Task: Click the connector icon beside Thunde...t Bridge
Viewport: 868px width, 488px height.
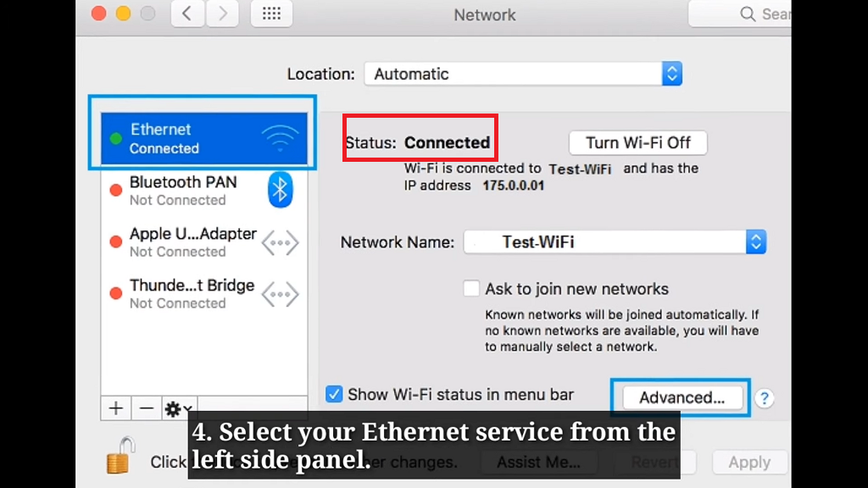Action: point(280,294)
